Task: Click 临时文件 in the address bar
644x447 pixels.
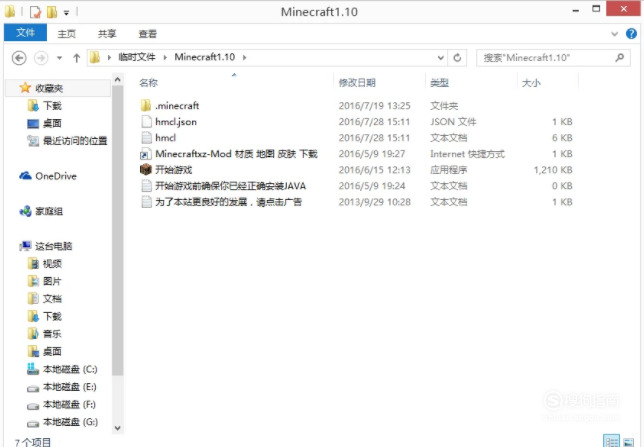Action: 137,57
